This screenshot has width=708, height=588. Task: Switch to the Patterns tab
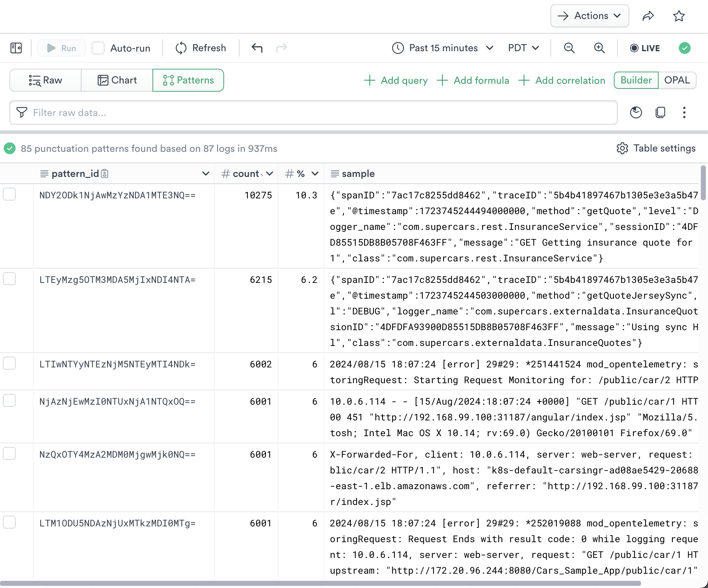point(188,80)
